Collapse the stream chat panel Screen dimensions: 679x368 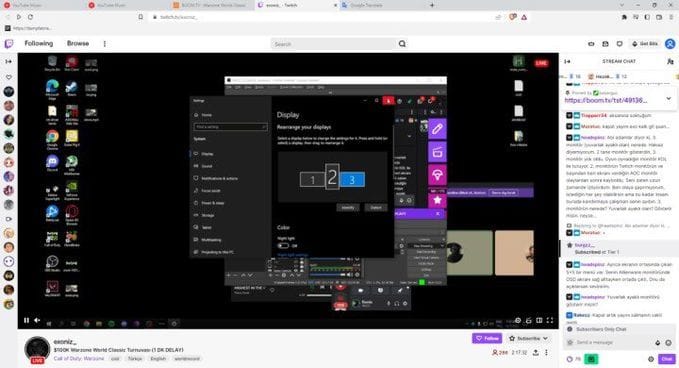coord(567,61)
